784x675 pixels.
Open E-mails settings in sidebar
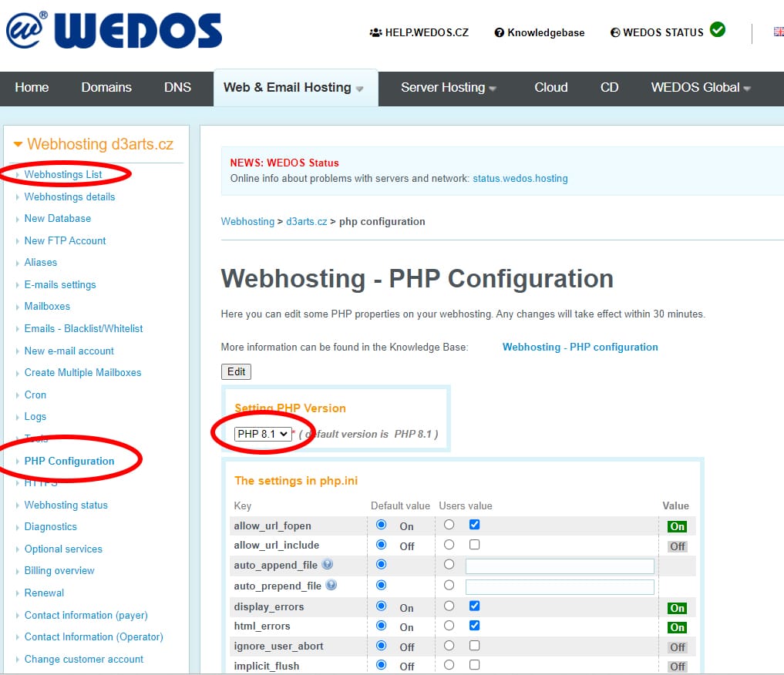pos(60,285)
